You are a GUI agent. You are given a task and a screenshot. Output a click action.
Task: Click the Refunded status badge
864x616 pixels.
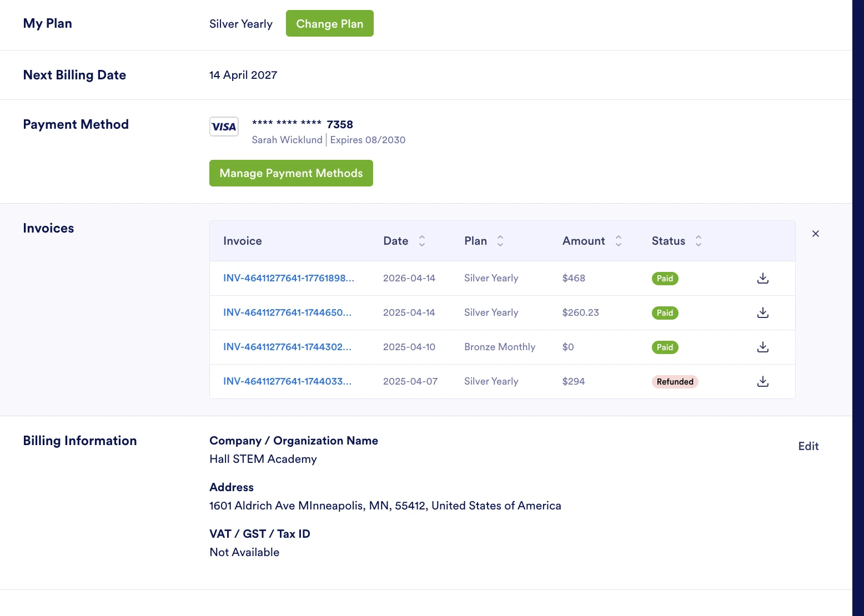[x=675, y=382]
